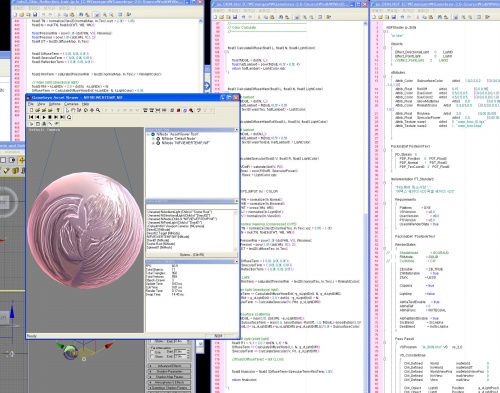The image size is (500, 393).
Task: Open Cameras menu in Asset Viewer
Action: [x=71, y=104]
